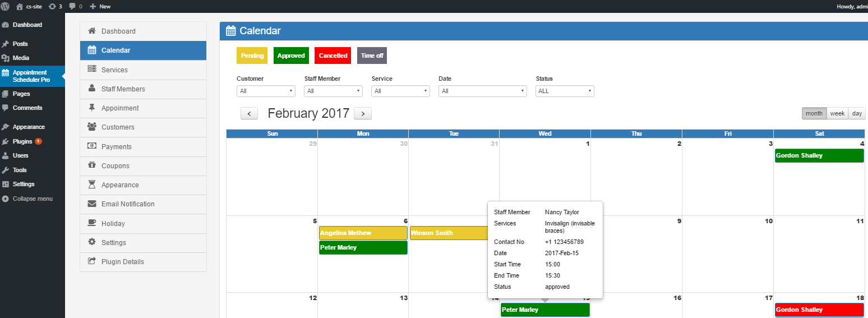Open the Staff Member filter dropdown
Viewport: 868px width, 318px height.
pos(333,91)
